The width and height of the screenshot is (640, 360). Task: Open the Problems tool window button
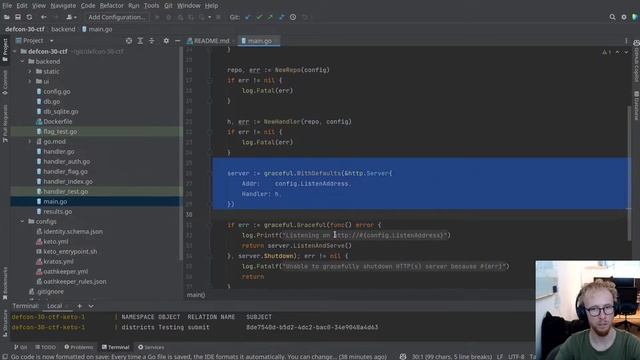[x=79, y=347]
